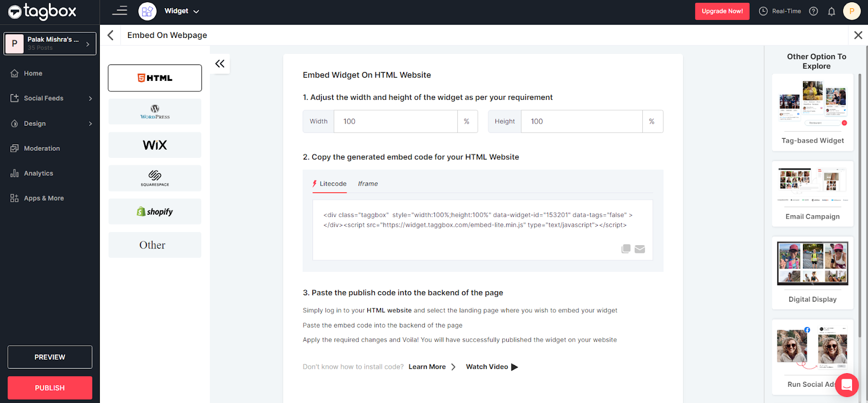Open the Email Campaign card

tap(813, 194)
